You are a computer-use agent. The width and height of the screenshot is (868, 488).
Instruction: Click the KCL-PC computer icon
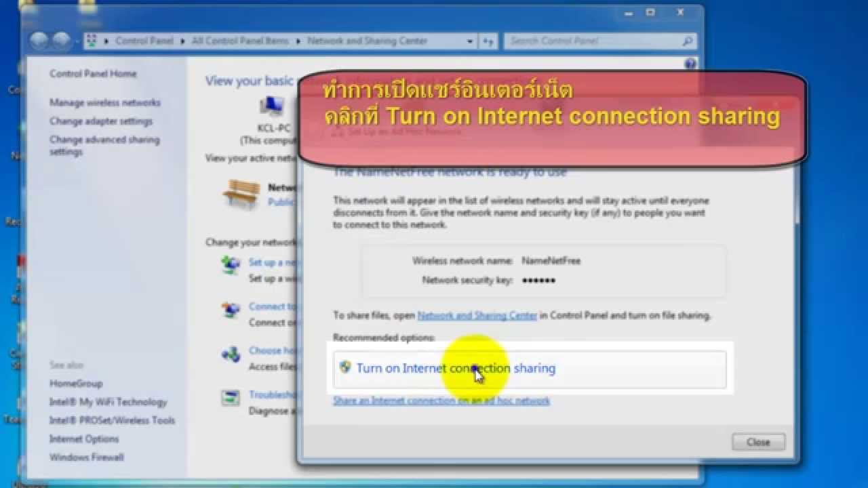(272, 107)
